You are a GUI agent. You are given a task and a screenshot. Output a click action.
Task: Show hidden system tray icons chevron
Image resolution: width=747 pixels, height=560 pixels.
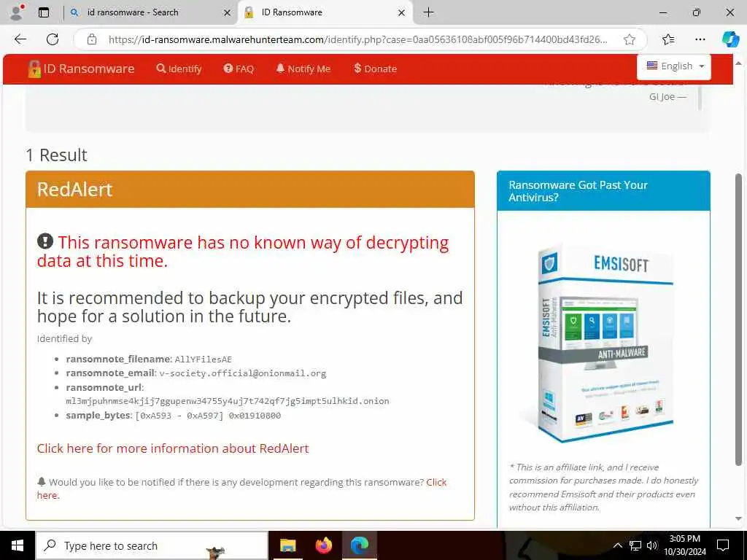coord(617,545)
